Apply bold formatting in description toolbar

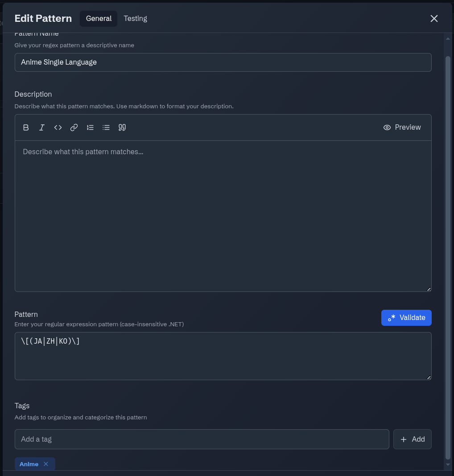26,127
